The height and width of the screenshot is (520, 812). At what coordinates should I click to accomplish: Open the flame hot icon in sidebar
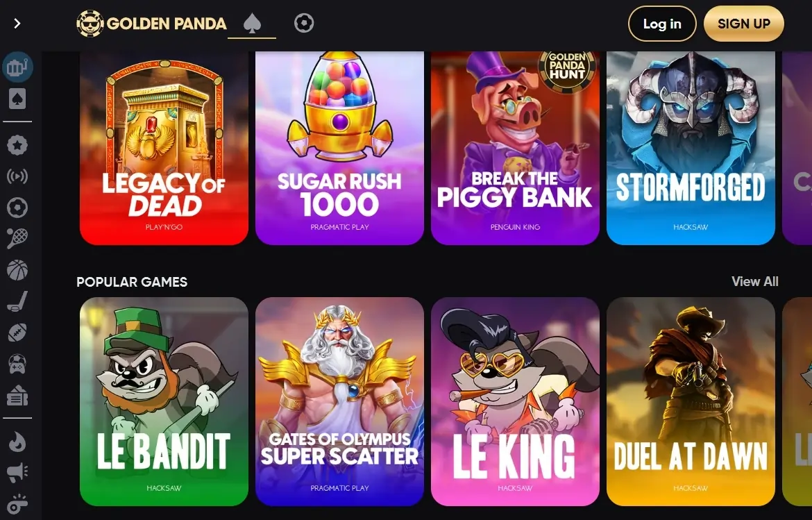click(x=17, y=442)
